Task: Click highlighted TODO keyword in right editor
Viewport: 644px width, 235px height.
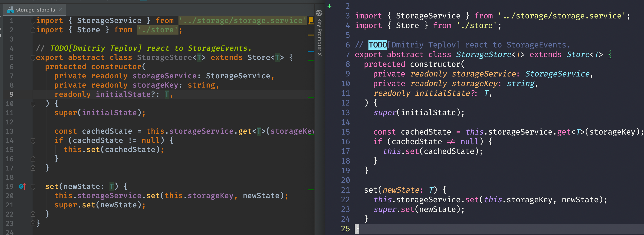Action: (377, 45)
